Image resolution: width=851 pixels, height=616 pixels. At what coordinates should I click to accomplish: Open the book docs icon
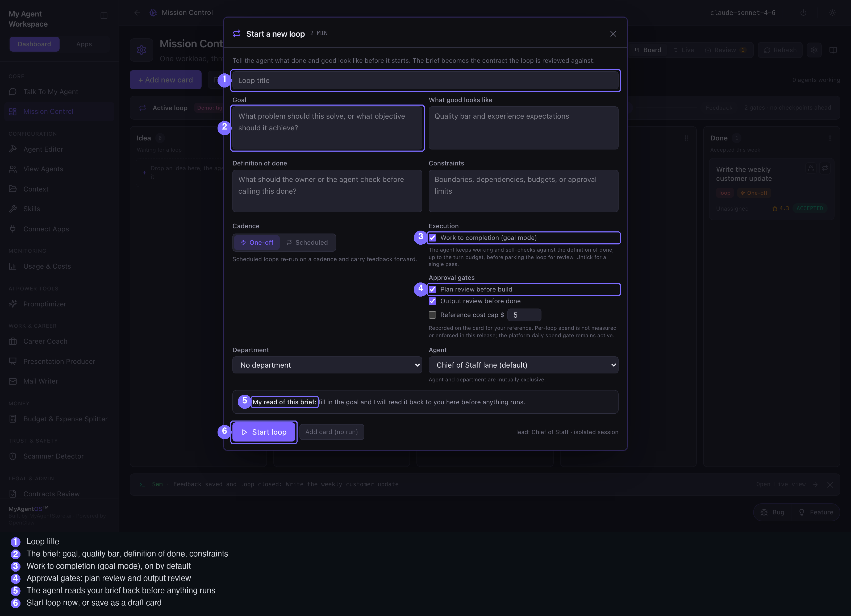(x=833, y=50)
